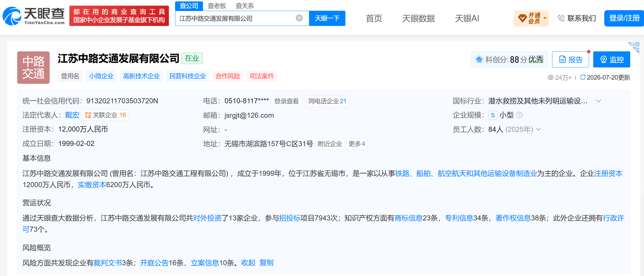Open 天眼AI menu

coord(467,18)
